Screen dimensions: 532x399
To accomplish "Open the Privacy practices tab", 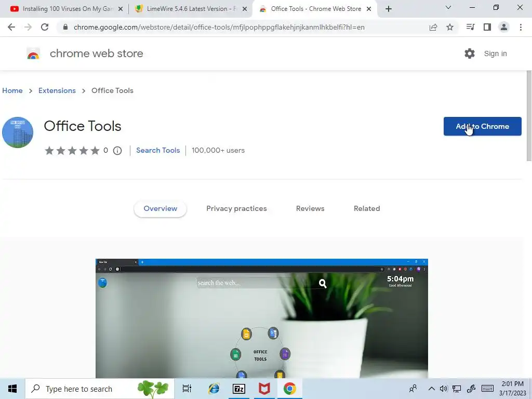I will point(236,209).
